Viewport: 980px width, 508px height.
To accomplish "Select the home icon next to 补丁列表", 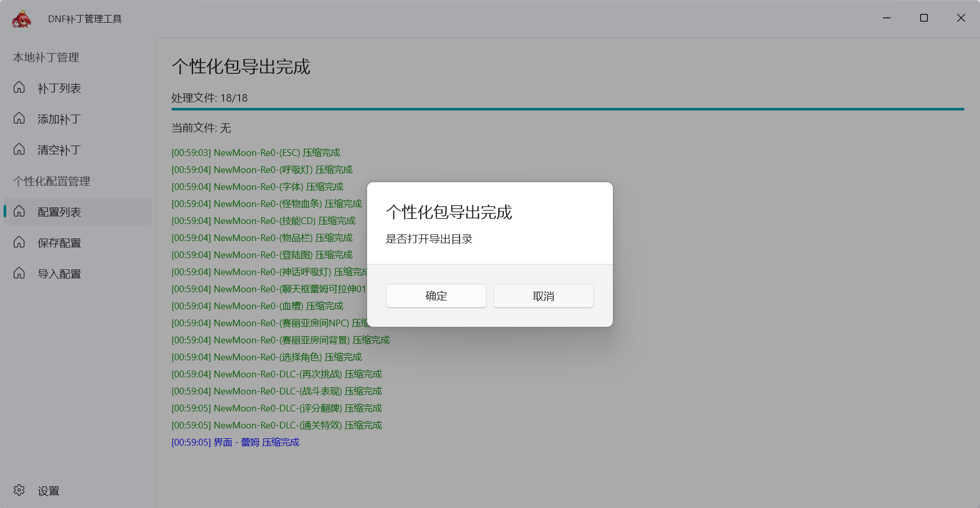I will tap(19, 88).
